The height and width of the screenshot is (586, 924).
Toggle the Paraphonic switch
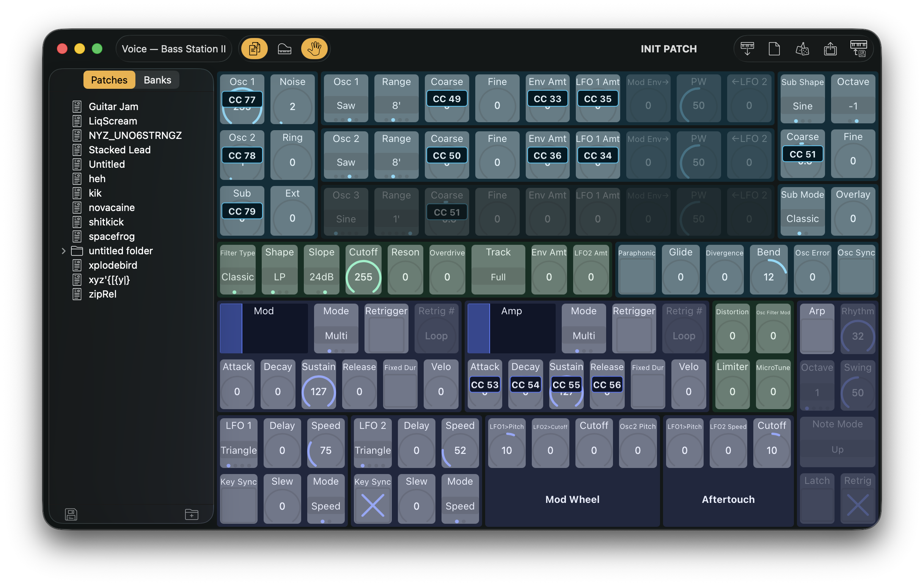636,276
